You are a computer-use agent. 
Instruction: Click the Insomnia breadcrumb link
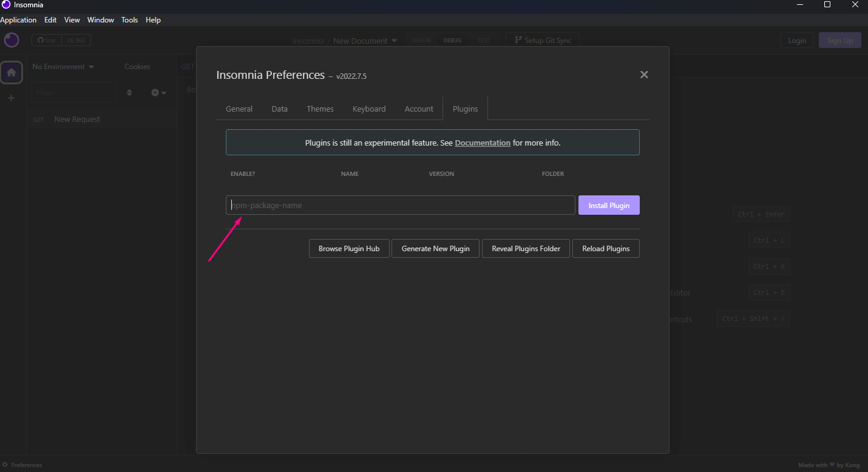coord(308,41)
